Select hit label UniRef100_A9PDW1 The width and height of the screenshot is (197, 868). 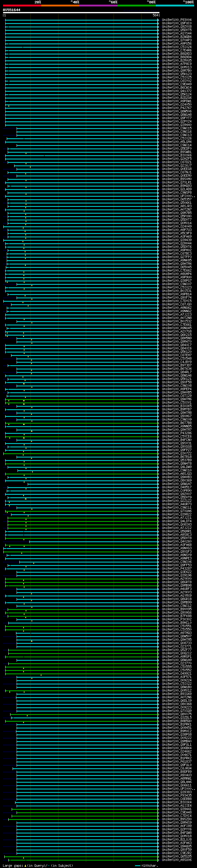point(177,101)
